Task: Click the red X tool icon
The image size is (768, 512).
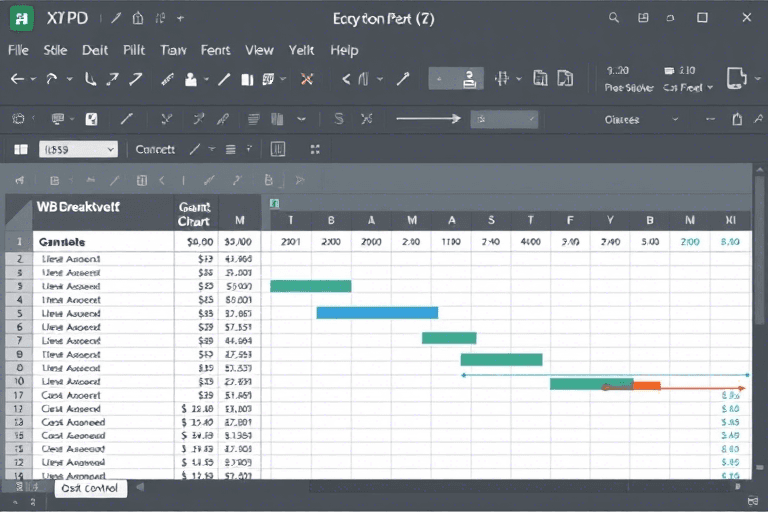Action: pos(307,79)
